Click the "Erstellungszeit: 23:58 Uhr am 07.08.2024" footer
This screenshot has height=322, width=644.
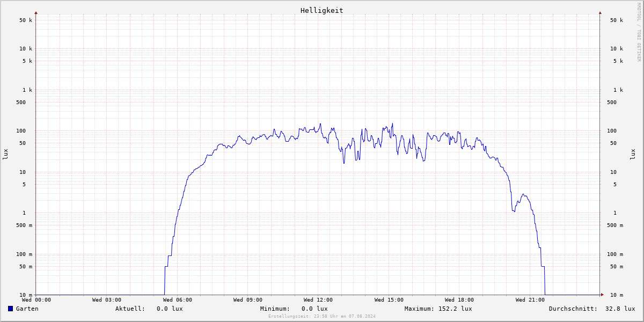tap(322, 316)
